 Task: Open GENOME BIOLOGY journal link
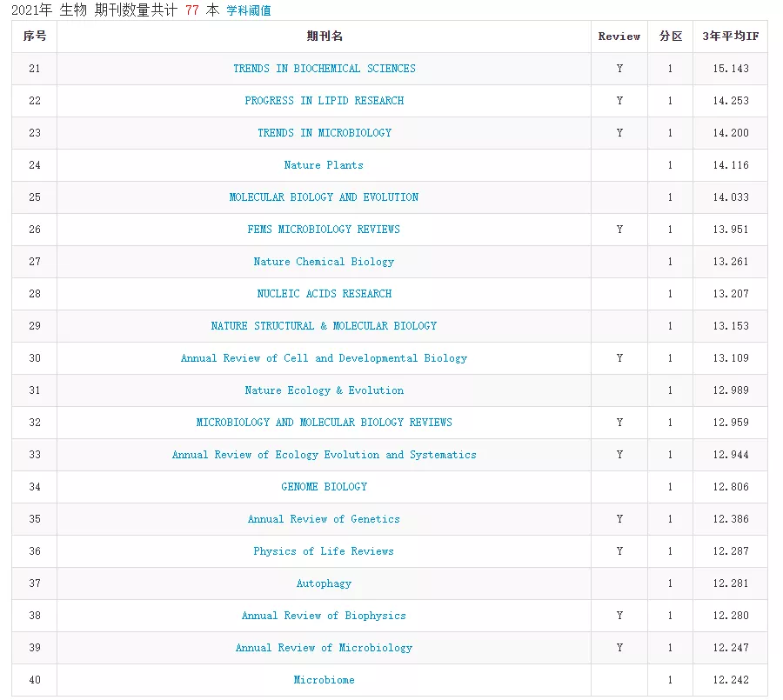pos(324,487)
